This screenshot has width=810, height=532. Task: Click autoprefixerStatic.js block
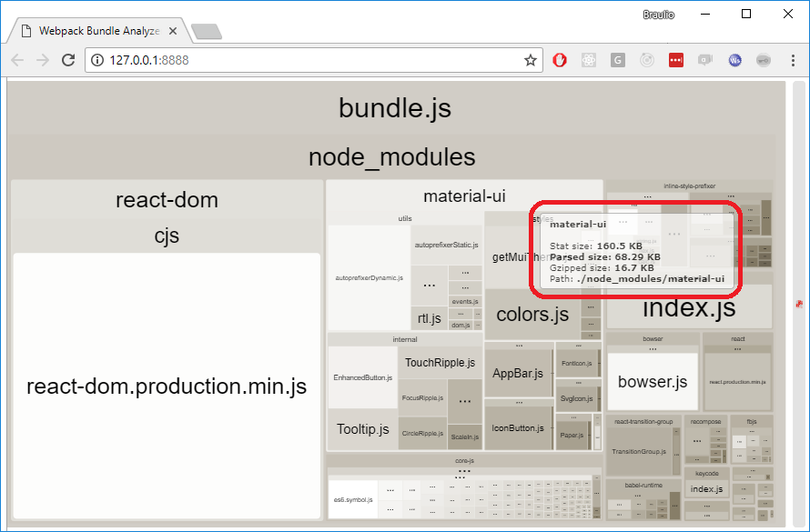pos(446,246)
